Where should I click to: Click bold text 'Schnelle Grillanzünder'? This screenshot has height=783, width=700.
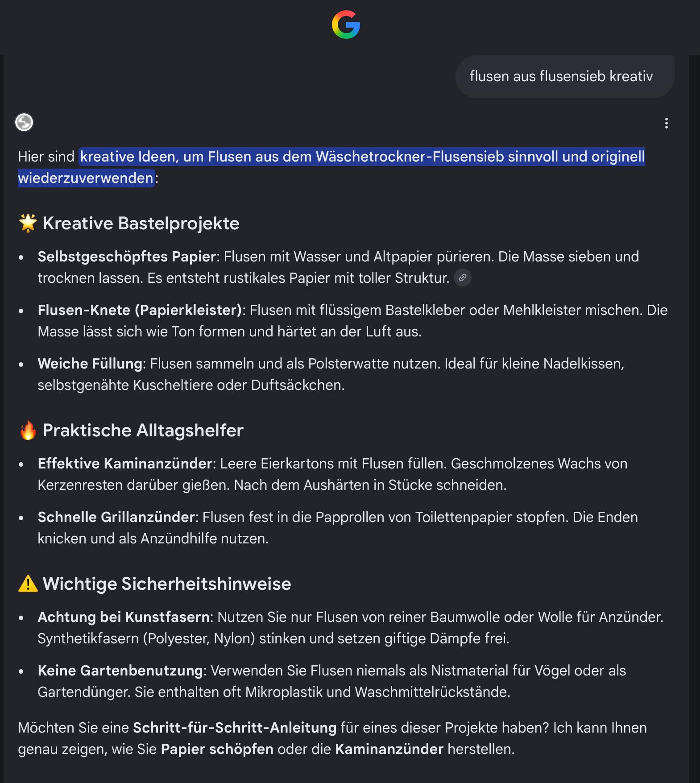[116, 517]
